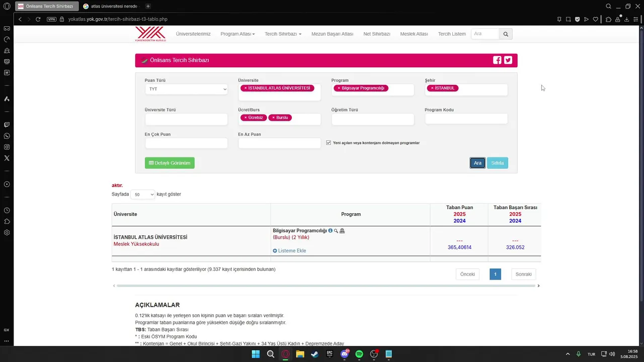The height and width of the screenshot is (362, 644).
Task: Share on Twitter from the header
Action: [x=508, y=60]
